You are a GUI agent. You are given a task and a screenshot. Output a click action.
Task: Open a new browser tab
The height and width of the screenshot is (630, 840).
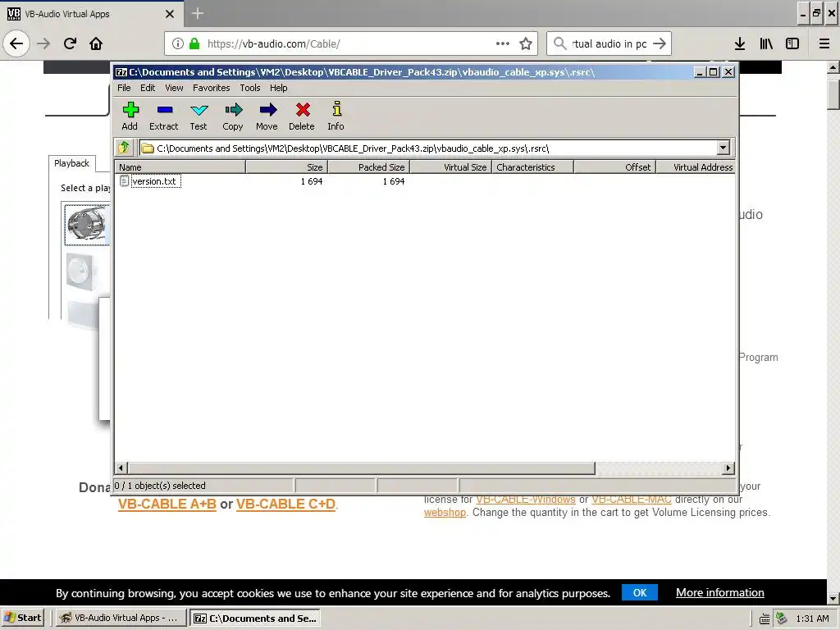coord(197,13)
